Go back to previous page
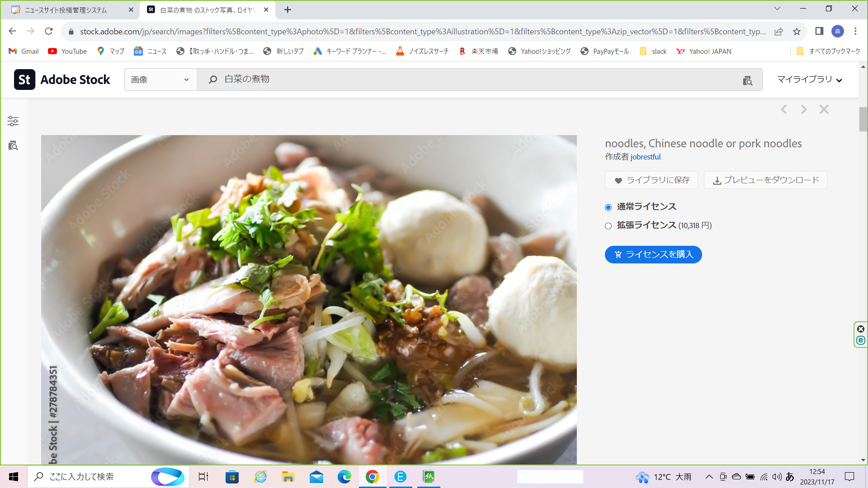Image resolution: width=868 pixels, height=488 pixels. (x=13, y=31)
